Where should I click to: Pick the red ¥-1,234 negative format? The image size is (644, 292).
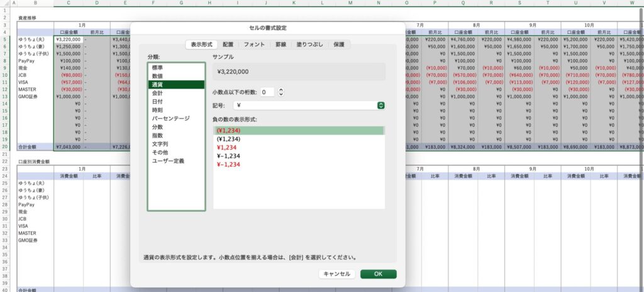(229, 163)
